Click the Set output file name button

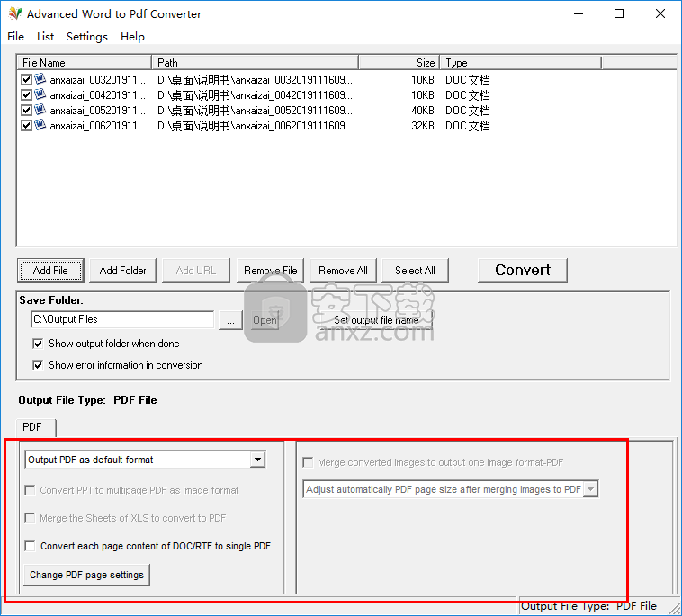pos(376,320)
